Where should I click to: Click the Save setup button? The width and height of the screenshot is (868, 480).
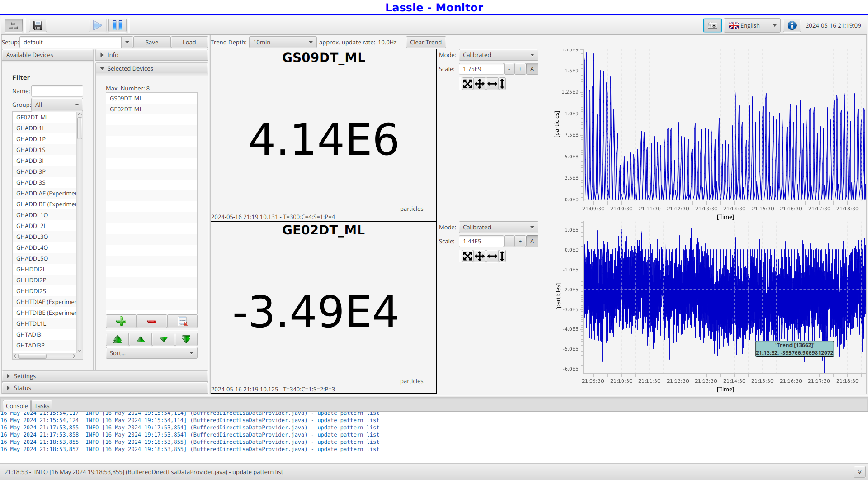(x=152, y=42)
